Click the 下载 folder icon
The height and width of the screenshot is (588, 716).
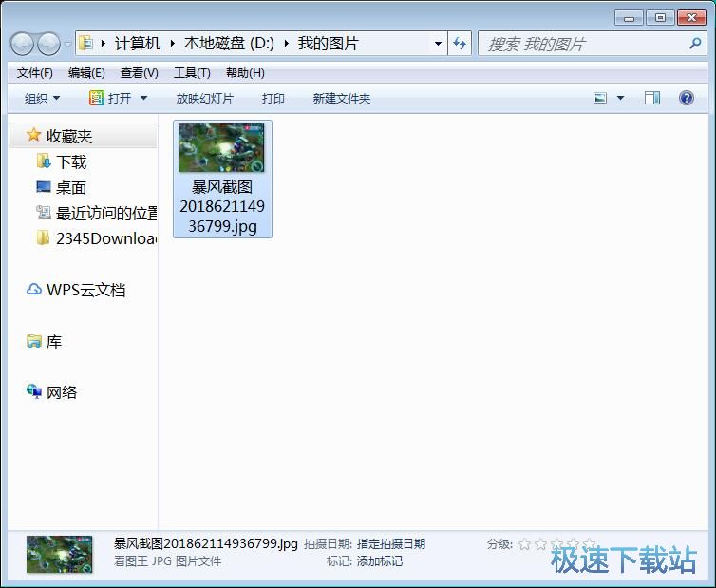point(44,161)
